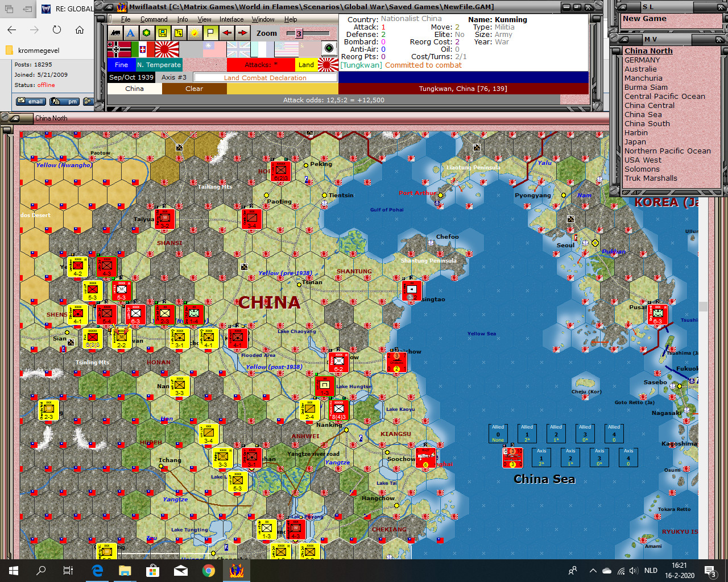This screenshot has height=582, width=728.
Task: Select the French tricolor flag
Action: pyautogui.click(x=262, y=49)
